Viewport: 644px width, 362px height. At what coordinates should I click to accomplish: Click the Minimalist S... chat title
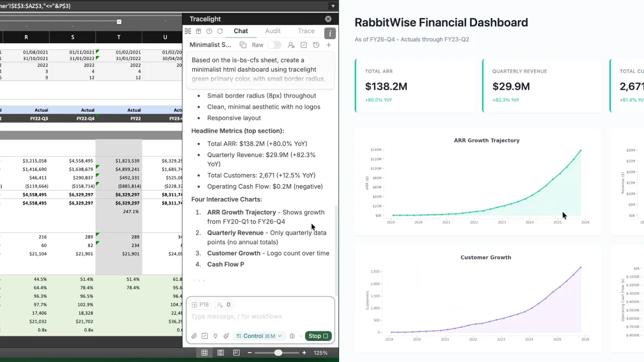pyautogui.click(x=210, y=45)
